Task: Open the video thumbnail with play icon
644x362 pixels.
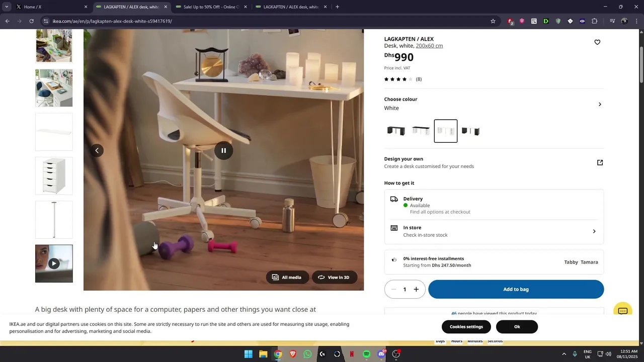Action: [x=54, y=263]
